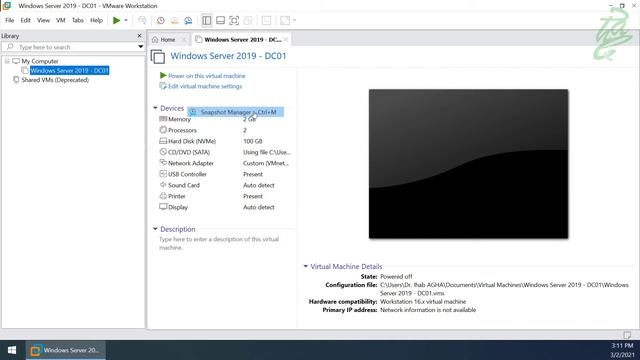640x360 pixels.
Task: Click Take Snapshot toolbar icon
Action: 160,20
